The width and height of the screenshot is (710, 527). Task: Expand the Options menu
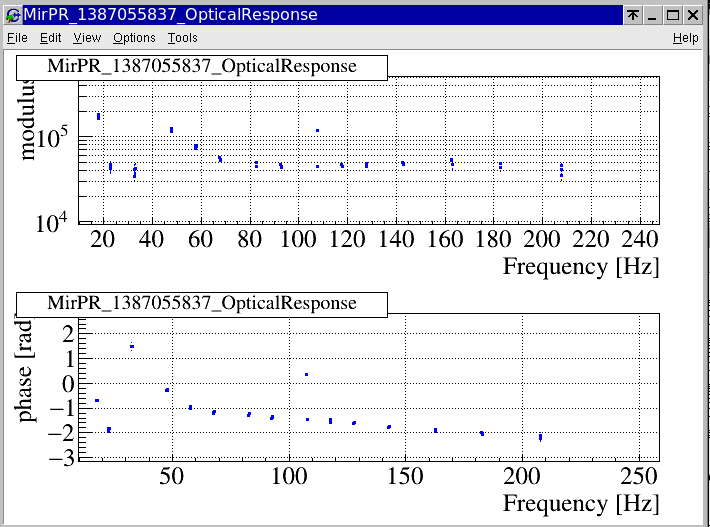point(134,38)
